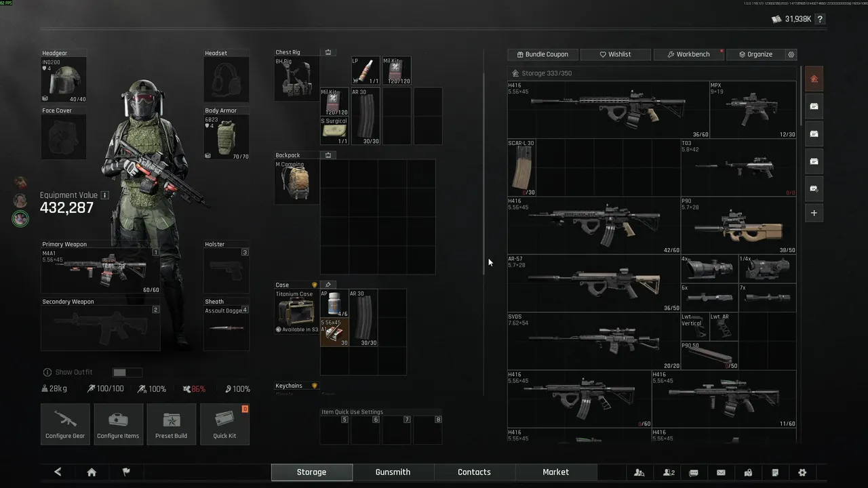Open the Workbench button

688,54
